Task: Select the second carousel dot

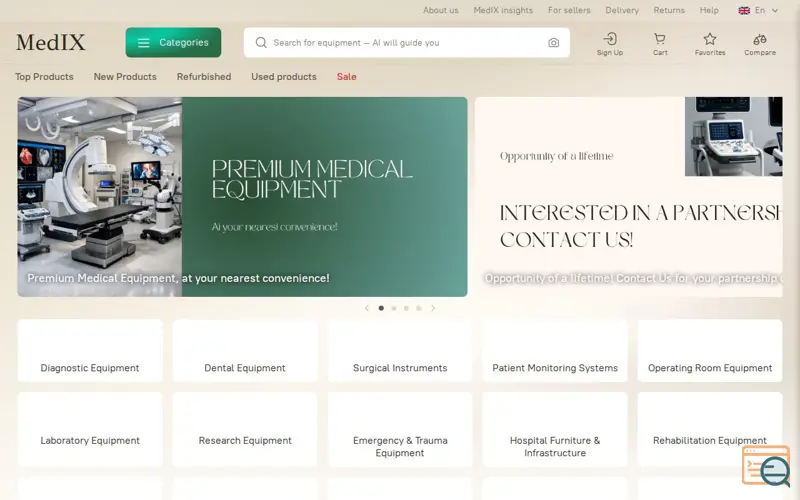Action: tap(394, 308)
